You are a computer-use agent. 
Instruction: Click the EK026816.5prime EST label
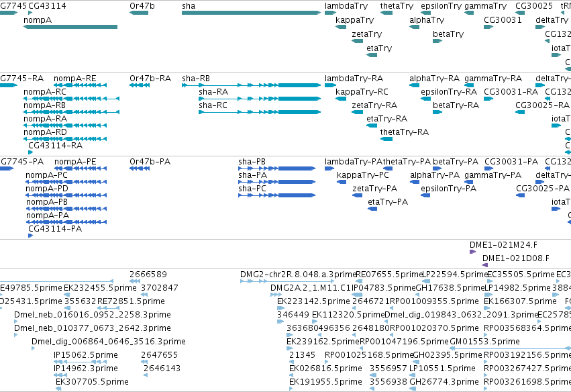[325, 369]
